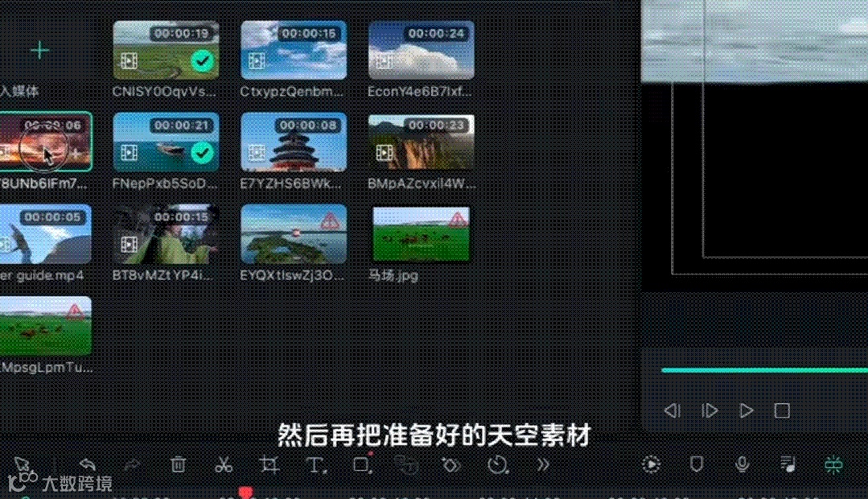Select the Split scissors tool
The width and height of the screenshot is (868, 499).
coord(224,464)
